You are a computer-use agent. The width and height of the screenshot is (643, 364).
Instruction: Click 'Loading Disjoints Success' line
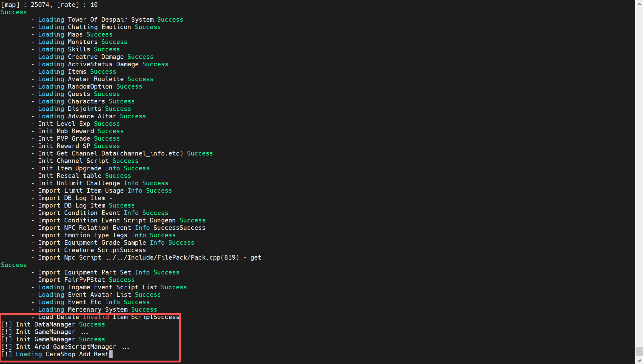pyautogui.click(x=81, y=109)
